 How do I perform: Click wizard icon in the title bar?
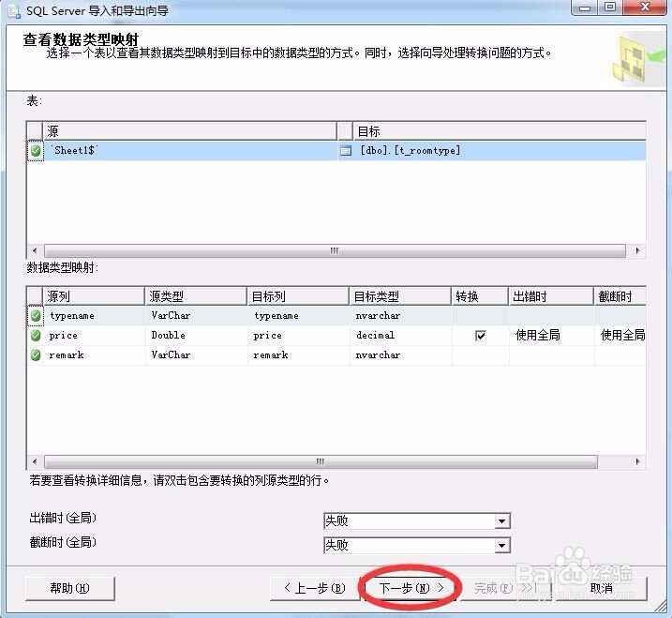point(14,11)
